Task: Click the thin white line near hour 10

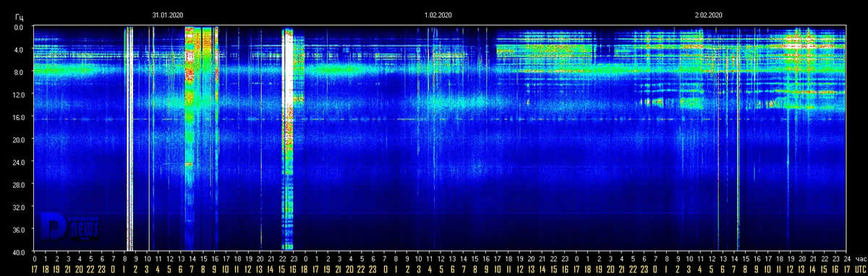Action: pos(150,137)
